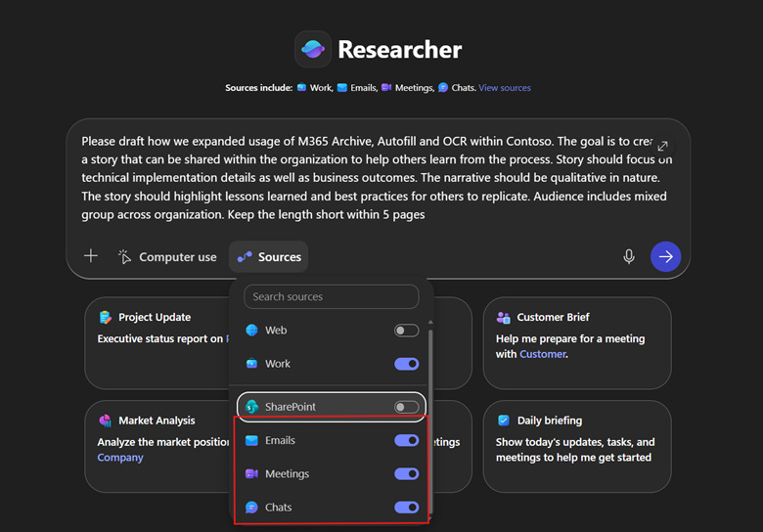Disable the Chats source toggle
Viewport: 763px width, 532px height.
click(406, 508)
